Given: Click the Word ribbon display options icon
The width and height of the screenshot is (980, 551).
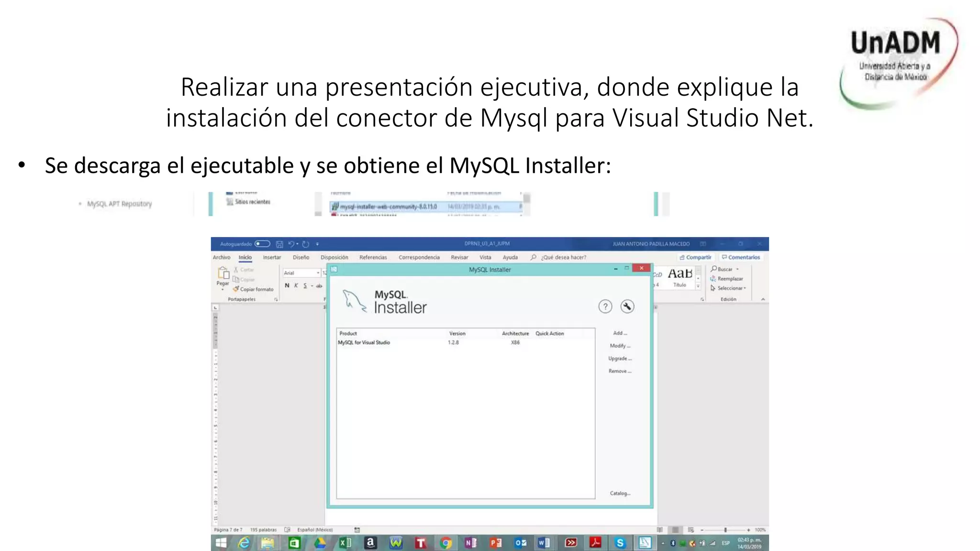Looking at the screenshot, I should (703, 244).
